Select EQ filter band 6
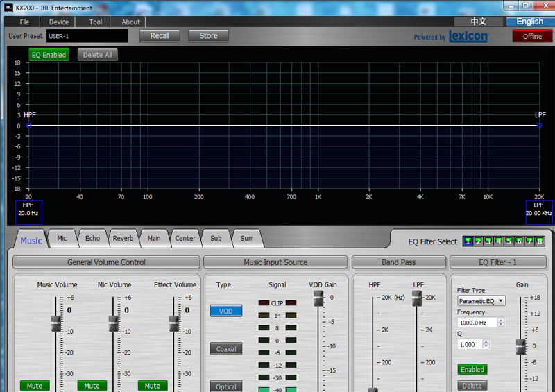Image resolution: width=555 pixels, height=392 pixels. click(x=520, y=241)
